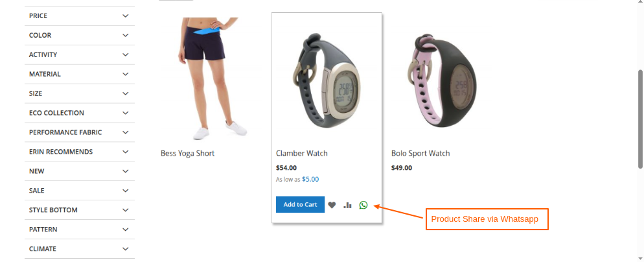This screenshot has height=262, width=644.
Task: Open the Bolo Sport Watch title link
Action: (x=420, y=154)
